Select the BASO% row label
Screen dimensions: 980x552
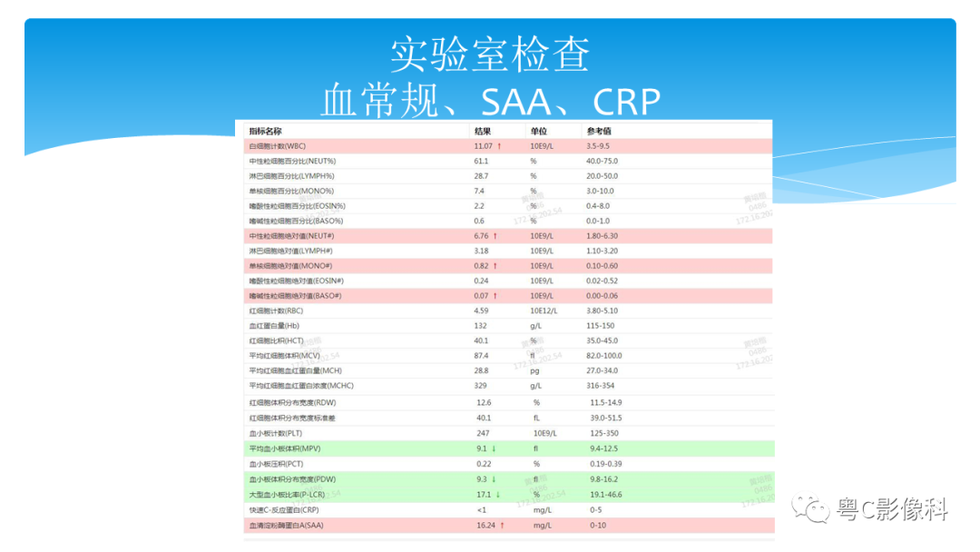tap(296, 222)
